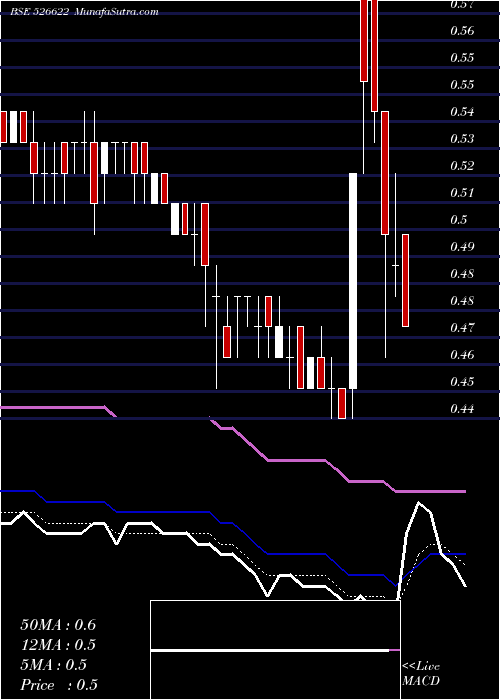This screenshot has height=700, width=500.
Task: Select the 0.44 price axis label
Action: 462,409
